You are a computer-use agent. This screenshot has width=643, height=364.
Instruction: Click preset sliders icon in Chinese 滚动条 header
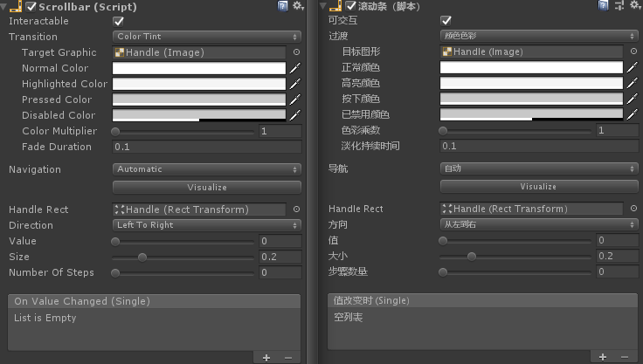pyautogui.click(x=619, y=5)
